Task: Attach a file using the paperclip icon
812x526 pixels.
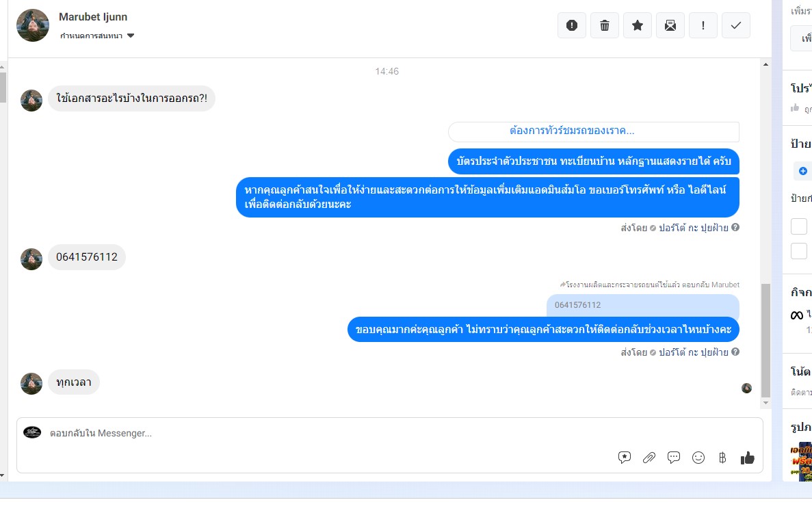Action: (649, 458)
